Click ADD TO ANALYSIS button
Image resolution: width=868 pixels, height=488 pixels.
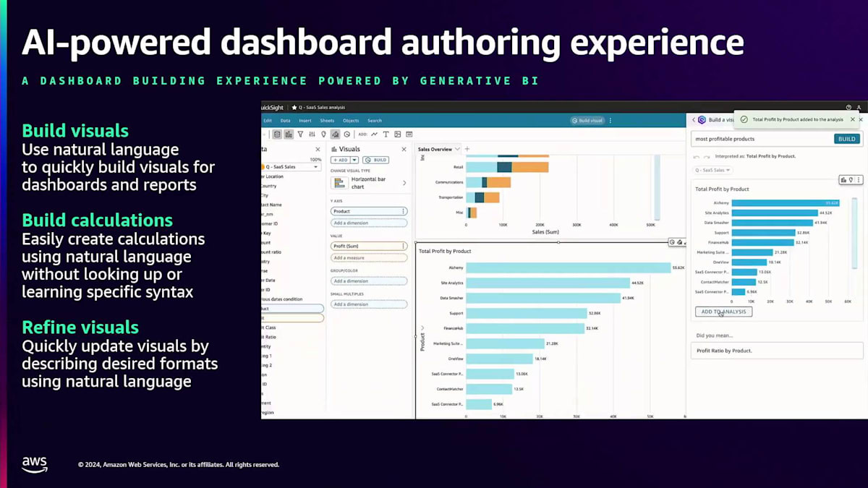pyautogui.click(x=723, y=312)
